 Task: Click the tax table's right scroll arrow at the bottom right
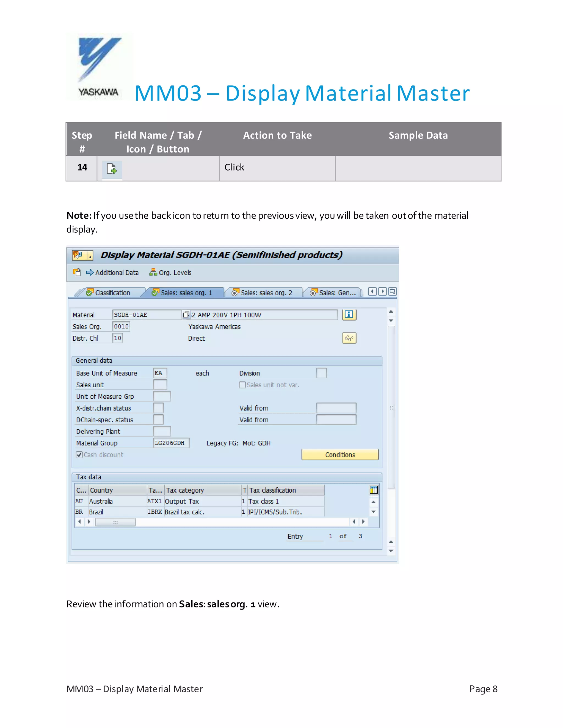pos(363,522)
